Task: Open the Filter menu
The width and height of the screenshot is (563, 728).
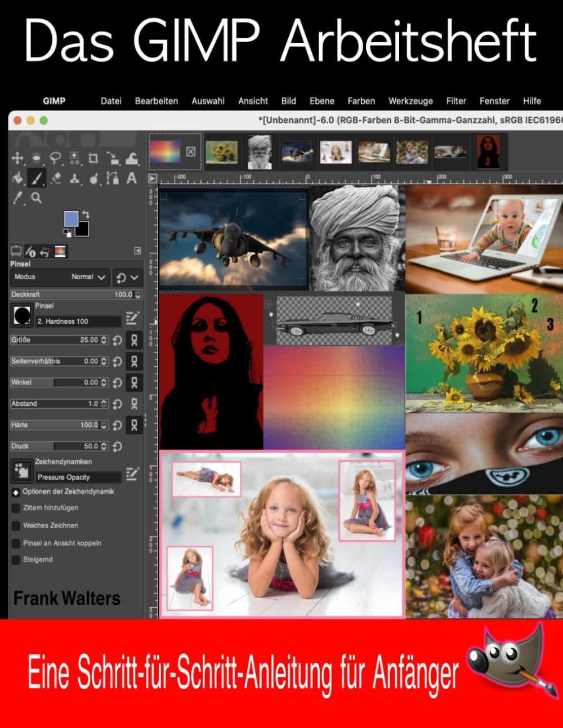Action: (x=456, y=101)
